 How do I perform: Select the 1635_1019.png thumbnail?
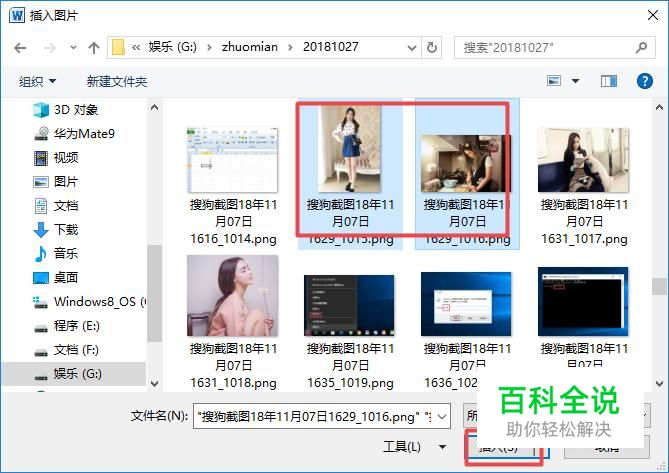[349, 305]
